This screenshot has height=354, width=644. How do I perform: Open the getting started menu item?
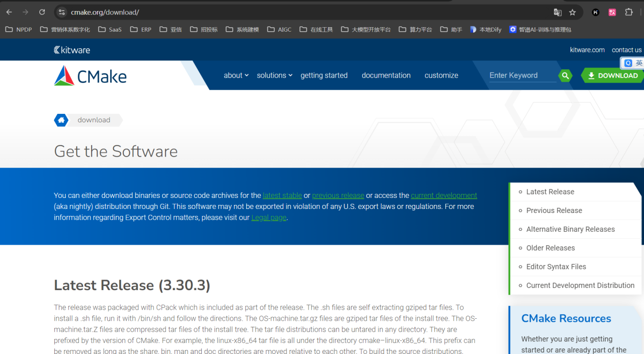(324, 76)
